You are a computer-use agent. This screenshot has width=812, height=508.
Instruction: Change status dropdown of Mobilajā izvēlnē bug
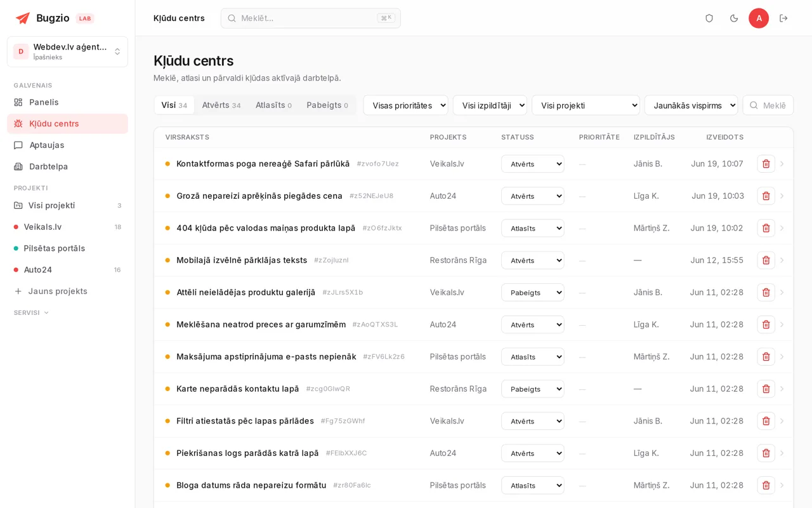click(x=533, y=260)
